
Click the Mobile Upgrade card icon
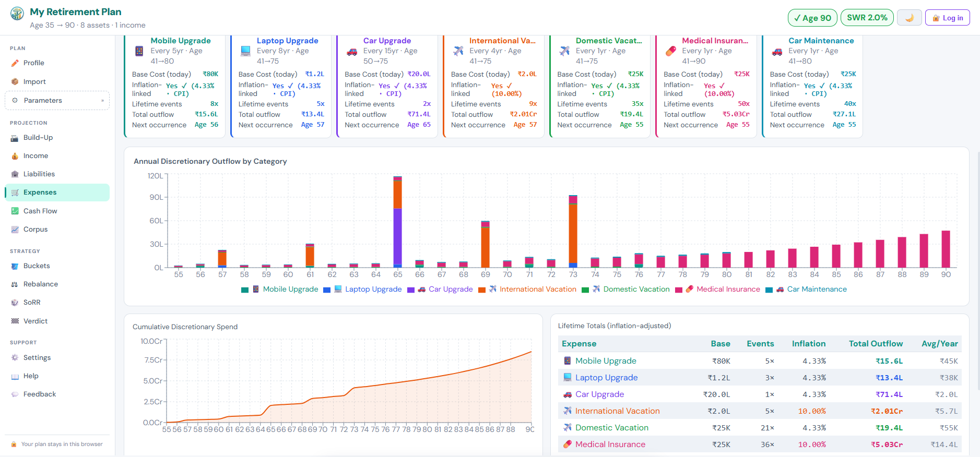[x=139, y=51]
